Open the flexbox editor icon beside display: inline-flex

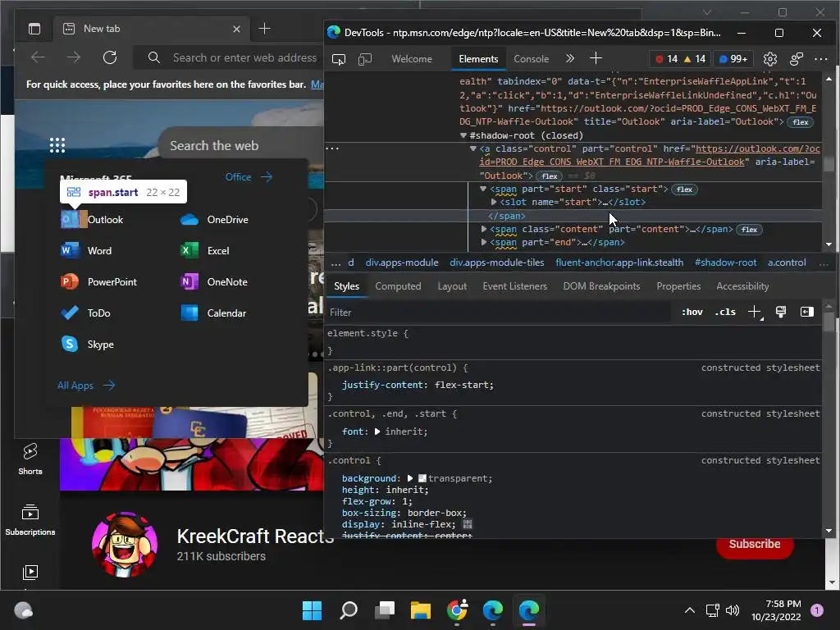tap(467, 524)
